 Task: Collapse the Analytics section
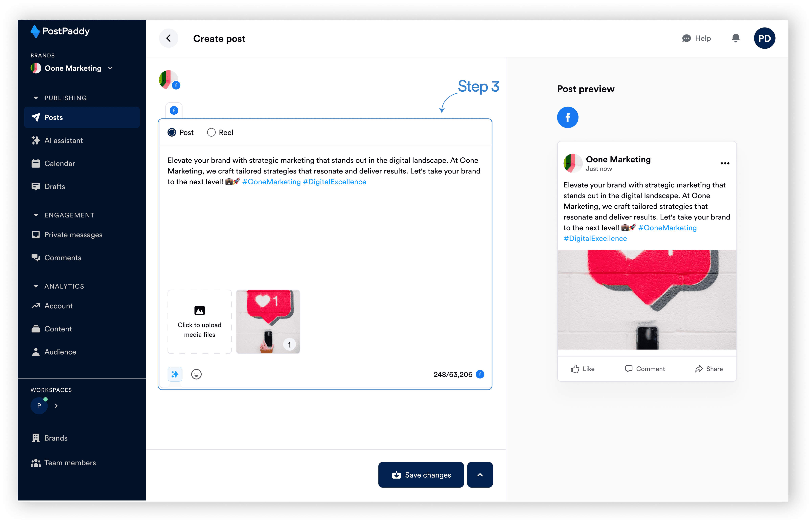point(36,286)
